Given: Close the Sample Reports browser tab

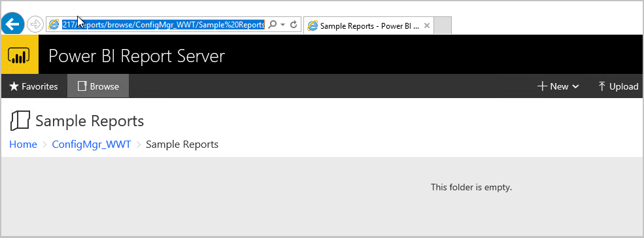Looking at the screenshot, I should (427, 25).
